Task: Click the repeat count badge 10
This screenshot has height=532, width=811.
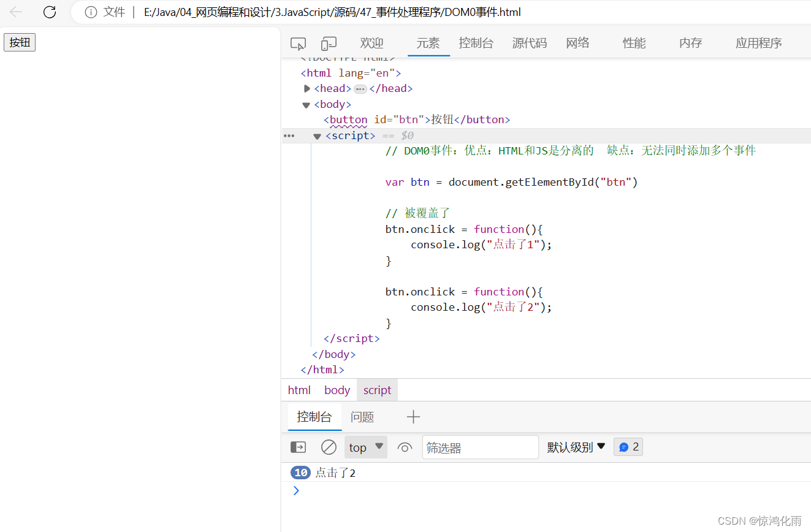Action: (301, 473)
